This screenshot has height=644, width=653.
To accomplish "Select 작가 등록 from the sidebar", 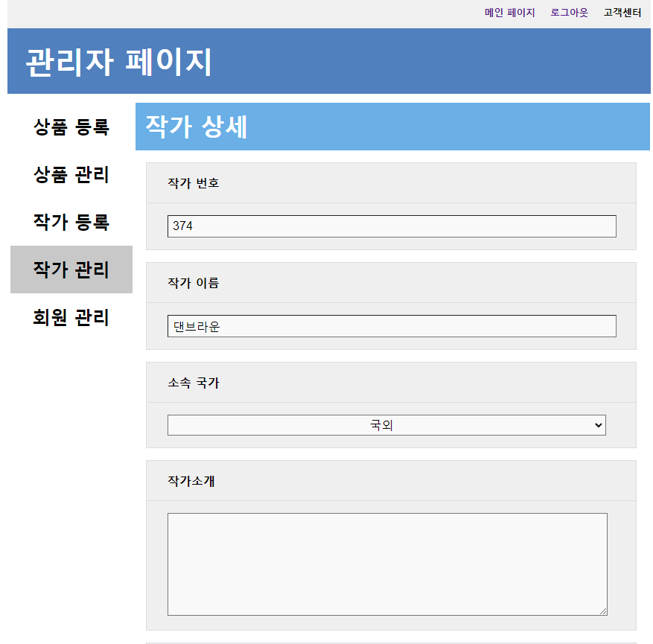I will tap(71, 222).
